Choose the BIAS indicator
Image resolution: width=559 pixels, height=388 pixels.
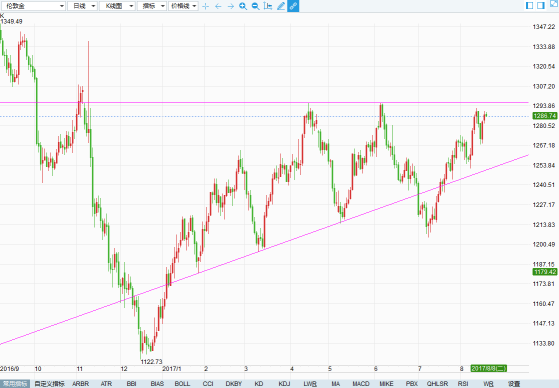pyautogui.click(x=157, y=384)
